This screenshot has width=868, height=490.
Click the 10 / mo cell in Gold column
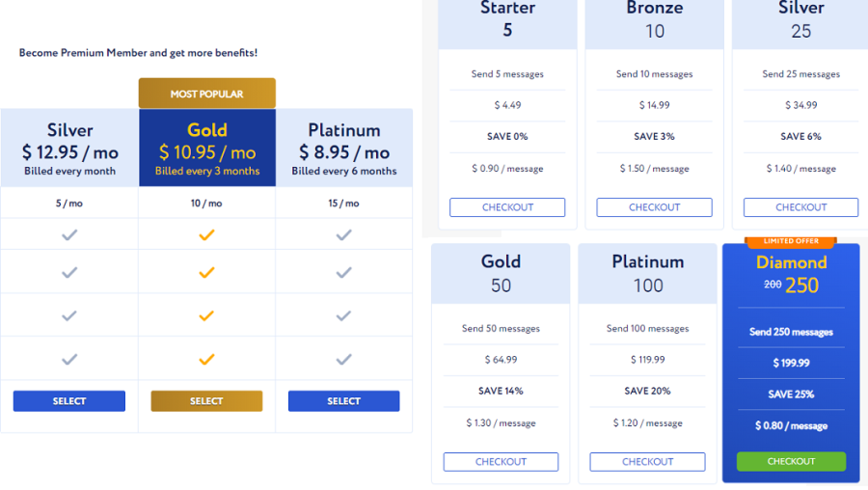[x=206, y=204]
